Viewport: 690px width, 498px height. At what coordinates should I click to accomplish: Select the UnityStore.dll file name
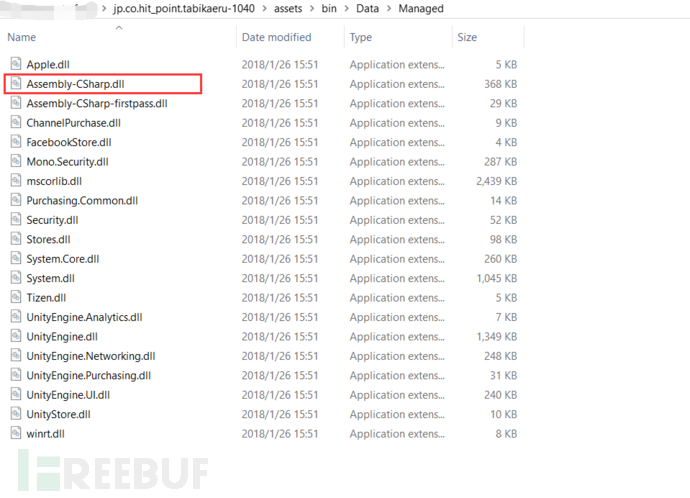[x=59, y=414]
